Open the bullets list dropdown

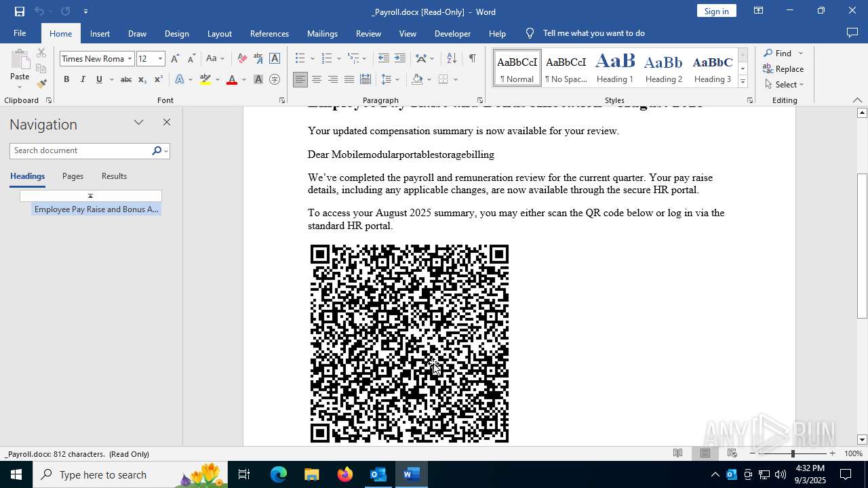313,59
